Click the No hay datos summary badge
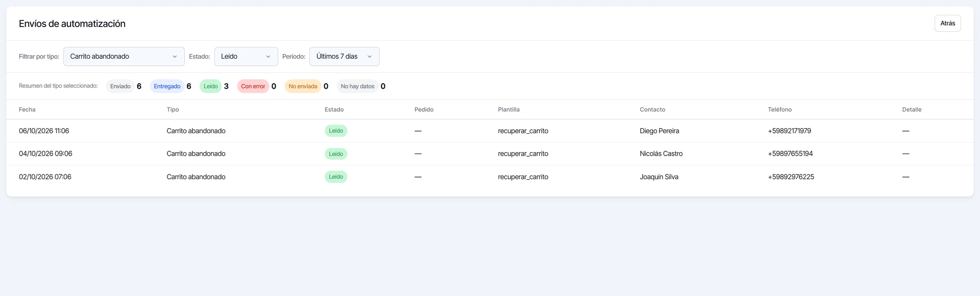The height and width of the screenshot is (296, 980). point(357,86)
